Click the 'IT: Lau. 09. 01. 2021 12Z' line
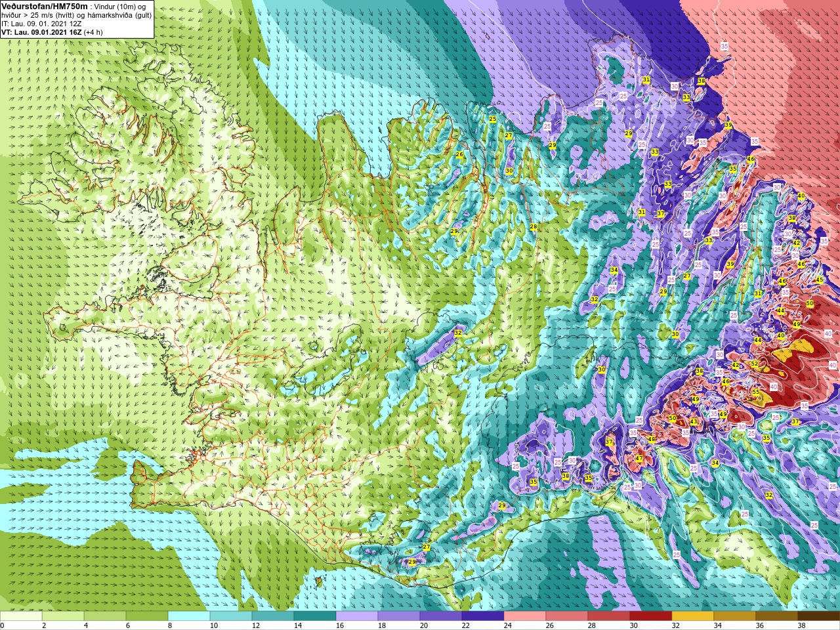 [x=41, y=24]
